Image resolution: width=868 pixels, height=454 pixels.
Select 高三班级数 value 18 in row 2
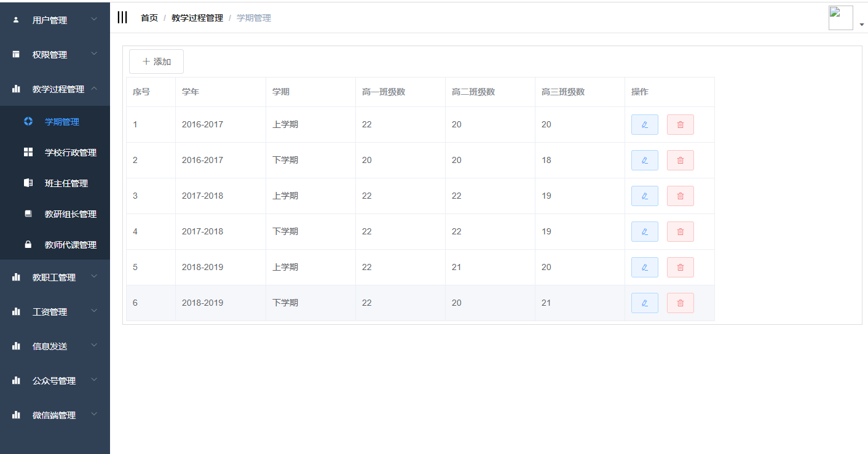[546, 160]
